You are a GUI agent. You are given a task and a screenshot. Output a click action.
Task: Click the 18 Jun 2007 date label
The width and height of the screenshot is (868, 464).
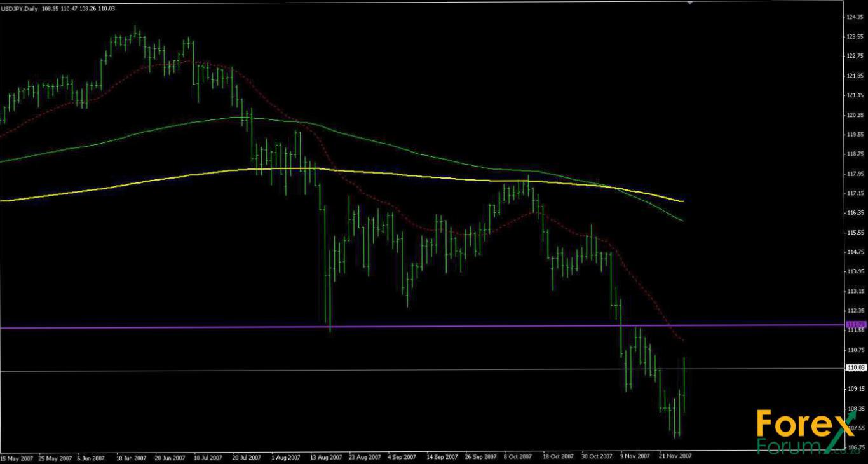point(132,456)
